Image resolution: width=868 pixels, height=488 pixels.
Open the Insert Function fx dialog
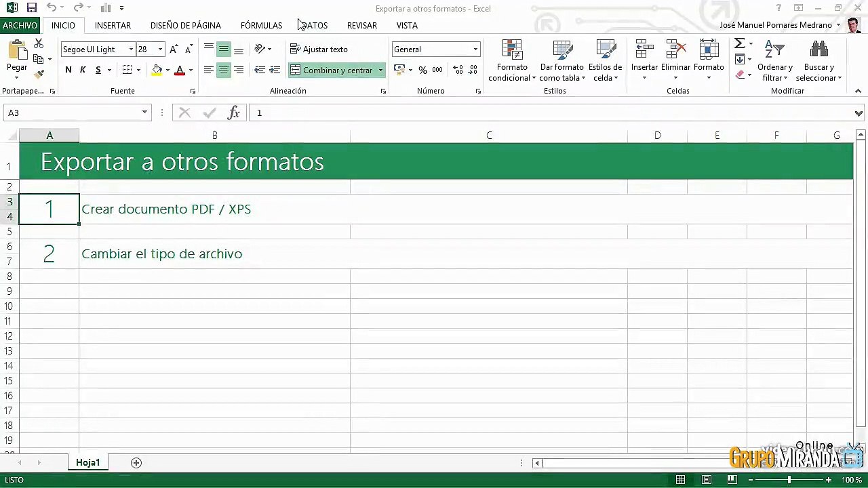[x=234, y=113]
